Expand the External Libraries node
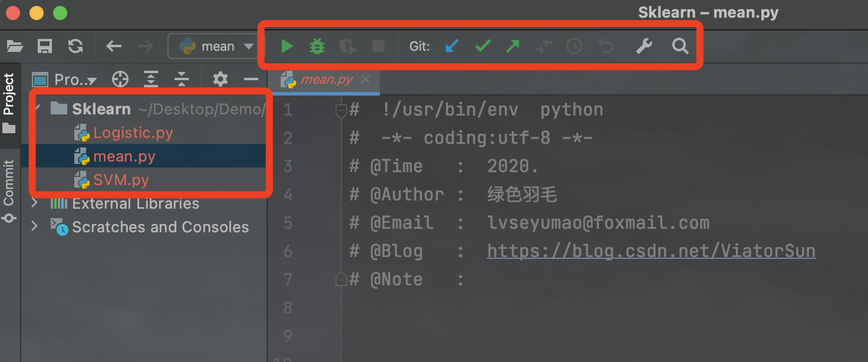The image size is (868, 362). point(34,203)
